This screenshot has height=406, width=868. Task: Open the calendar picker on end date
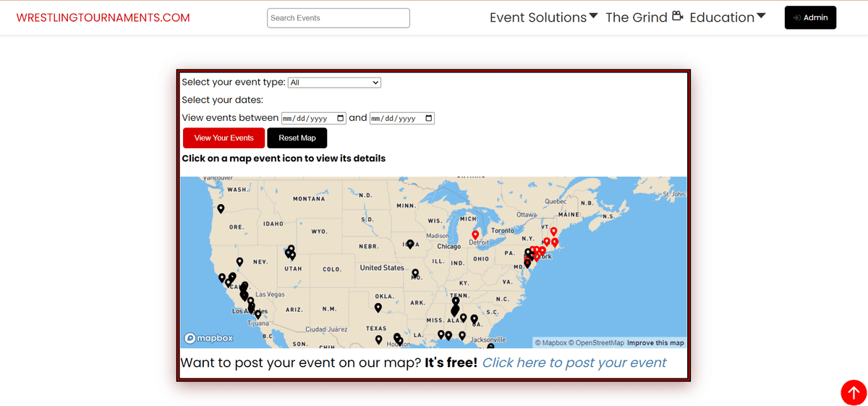pyautogui.click(x=429, y=118)
